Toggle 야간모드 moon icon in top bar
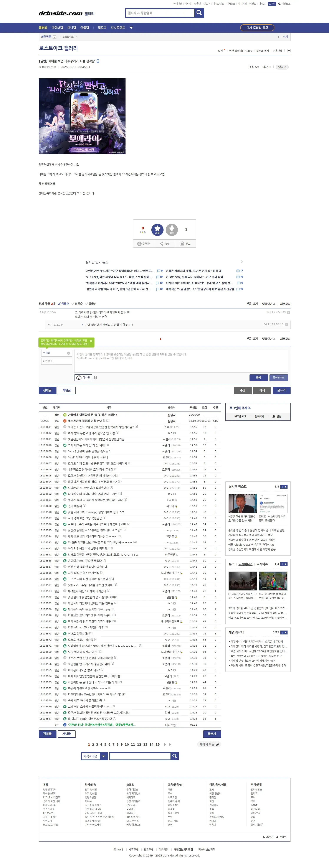329x868 pixels. point(279,4)
